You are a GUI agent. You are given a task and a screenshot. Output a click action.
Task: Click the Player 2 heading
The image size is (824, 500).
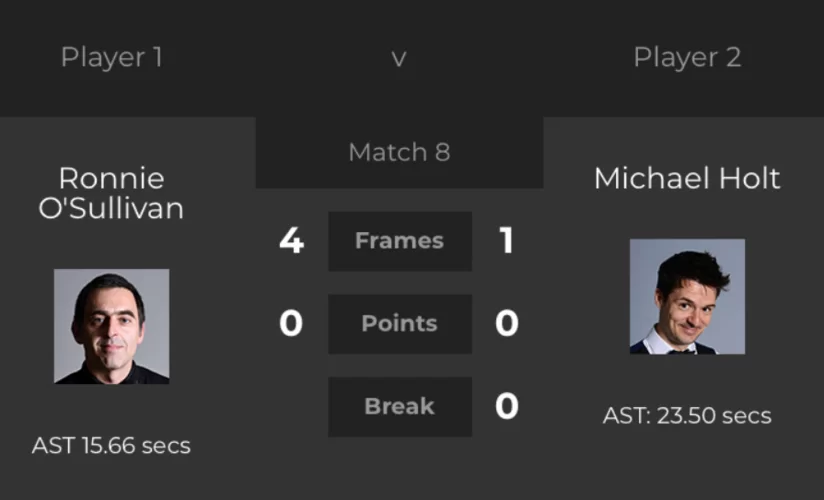click(x=687, y=57)
